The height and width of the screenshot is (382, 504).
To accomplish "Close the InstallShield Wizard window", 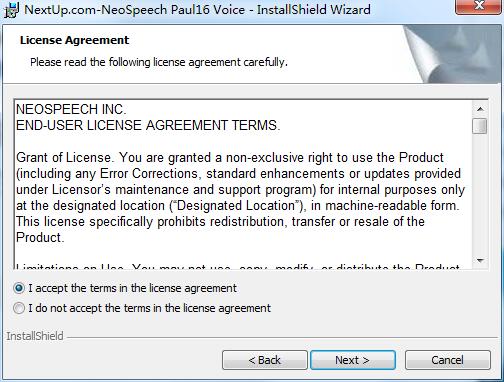I will pos(479,7).
